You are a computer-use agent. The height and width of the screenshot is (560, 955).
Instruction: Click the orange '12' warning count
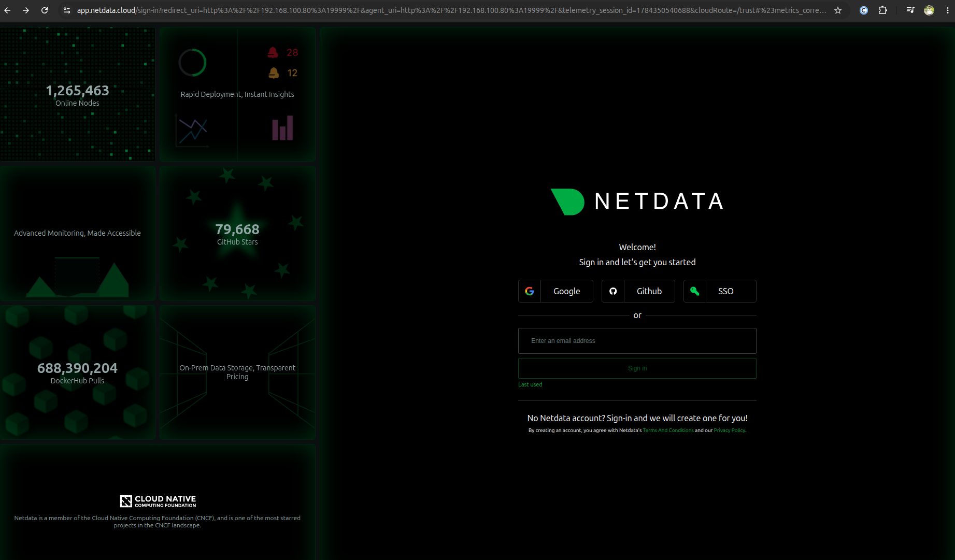pos(292,73)
